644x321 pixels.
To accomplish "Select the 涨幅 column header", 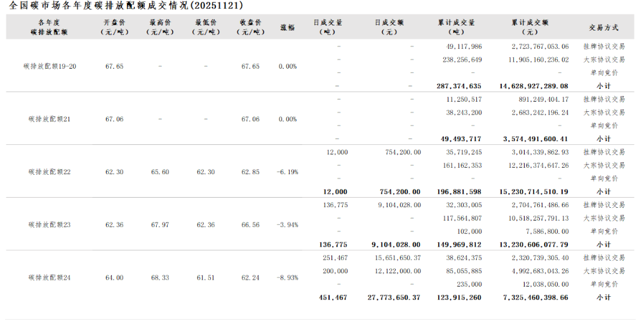I will tap(288, 27).
